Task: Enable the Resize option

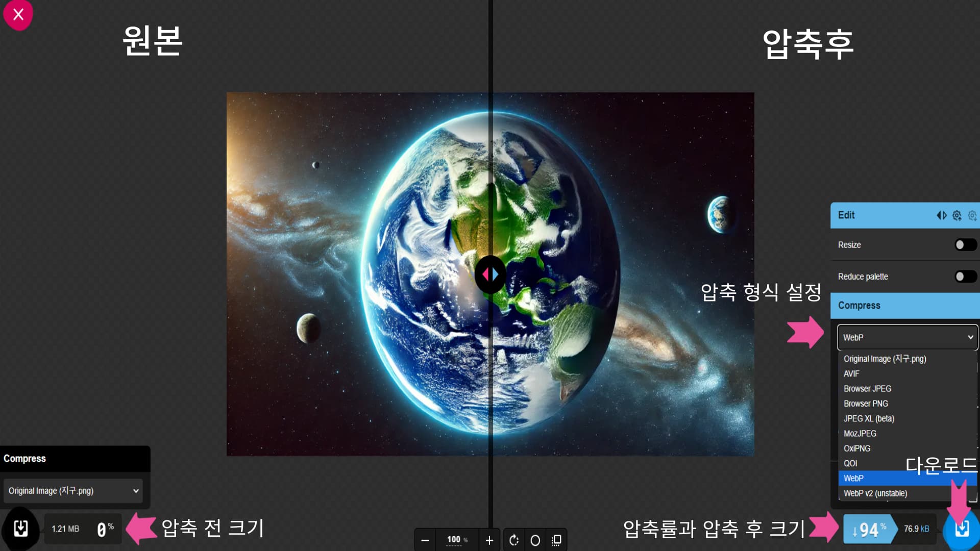Action: (x=966, y=245)
